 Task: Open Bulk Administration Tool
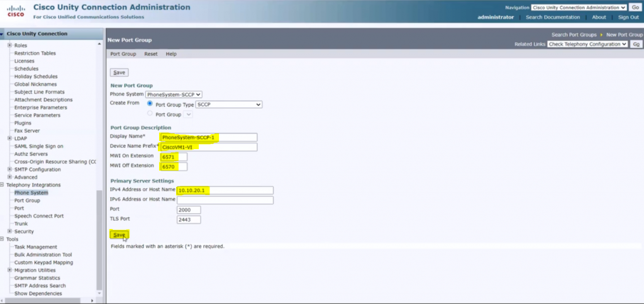click(43, 255)
